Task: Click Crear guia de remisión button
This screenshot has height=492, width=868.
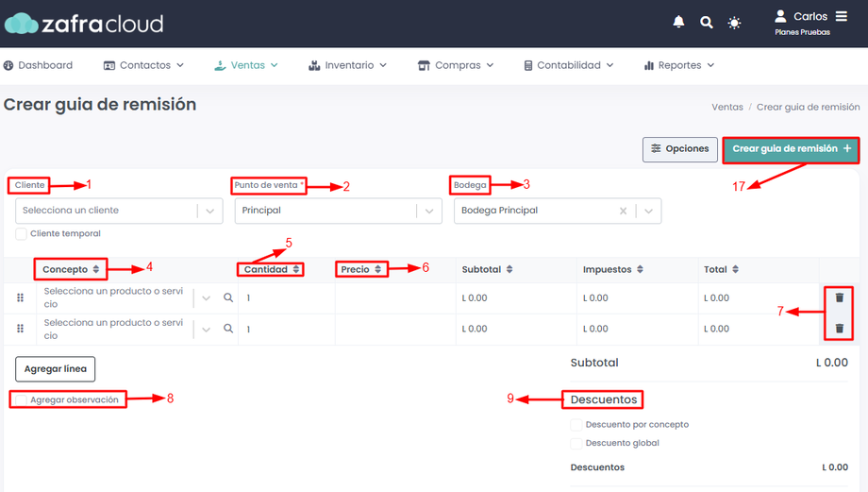Action: [791, 149]
